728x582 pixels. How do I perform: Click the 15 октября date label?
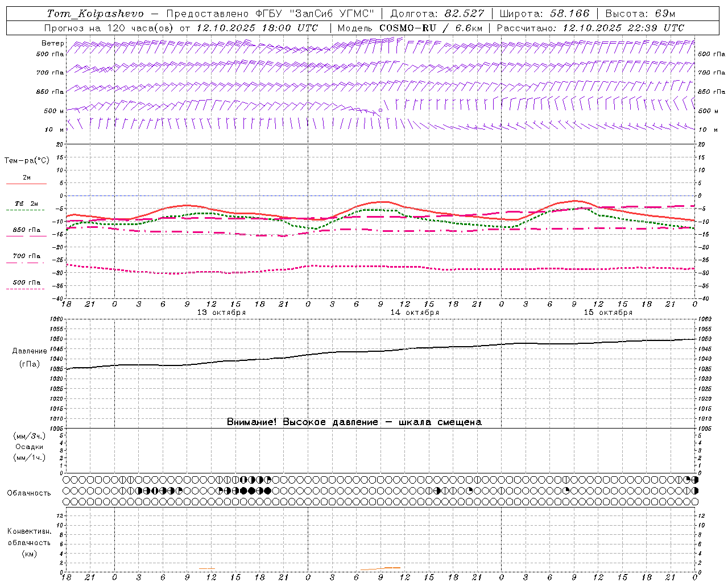[x=608, y=313]
